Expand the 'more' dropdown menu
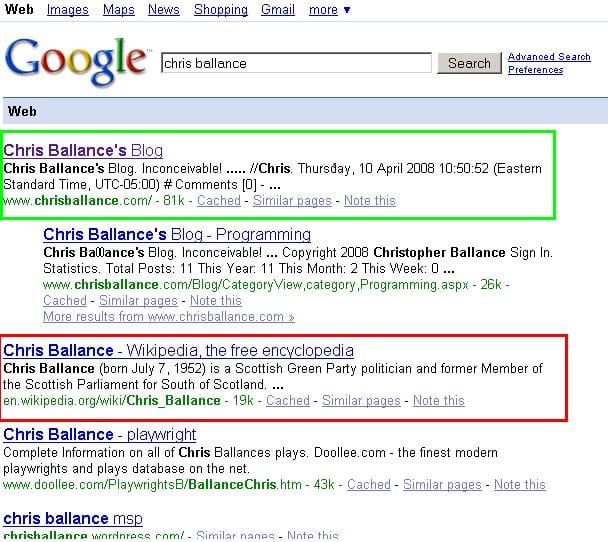The image size is (608, 542). pyautogui.click(x=329, y=10)
